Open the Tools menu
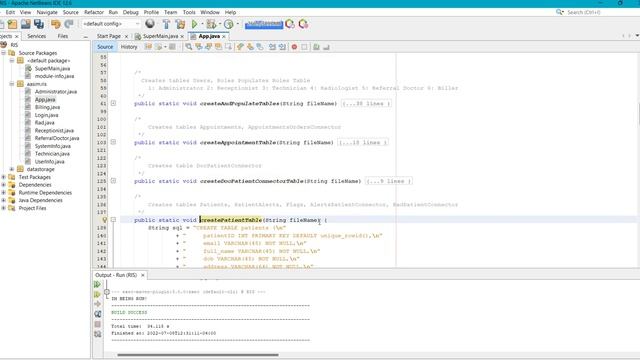 189,12
